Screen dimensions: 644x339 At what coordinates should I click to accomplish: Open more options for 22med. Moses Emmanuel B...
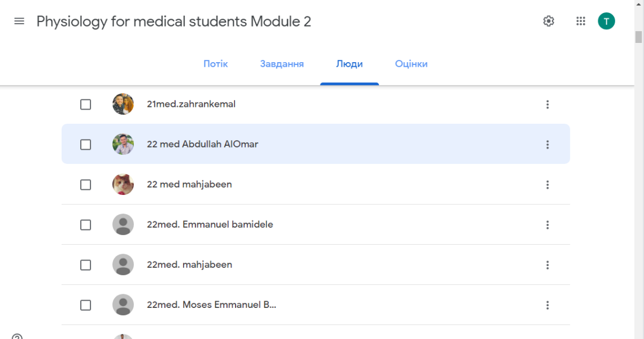547,305
